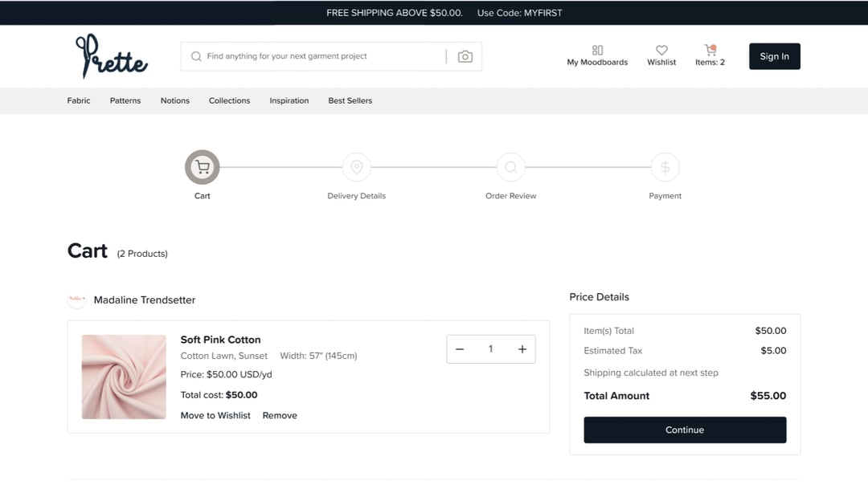Increase quantity with the plus button

[522, 349]
